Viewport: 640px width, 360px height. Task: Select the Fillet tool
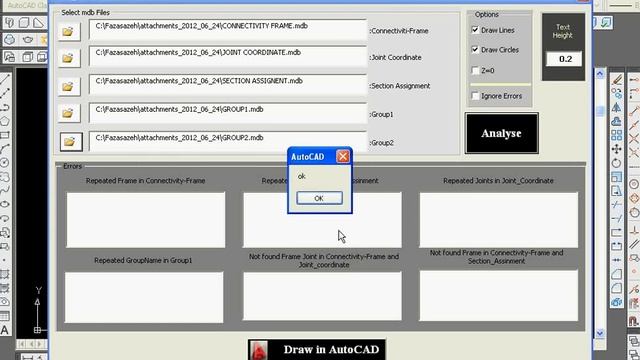click(x=617, y=288)
